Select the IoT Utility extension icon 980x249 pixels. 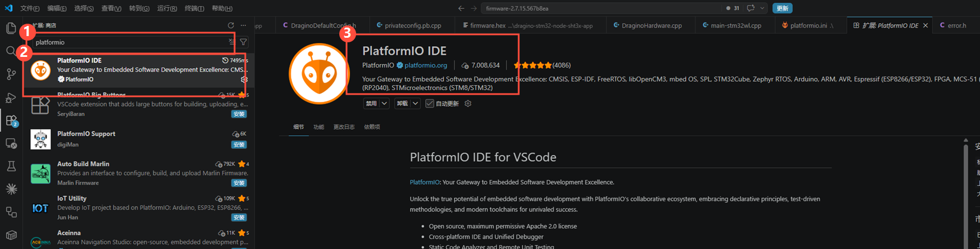pyautogui.click(x=41, y=208)
